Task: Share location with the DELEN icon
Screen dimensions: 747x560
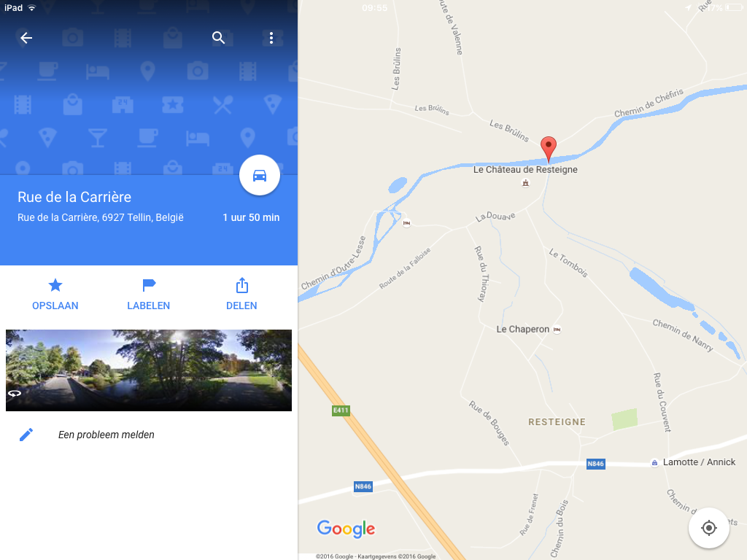Action: click(241, 295)
